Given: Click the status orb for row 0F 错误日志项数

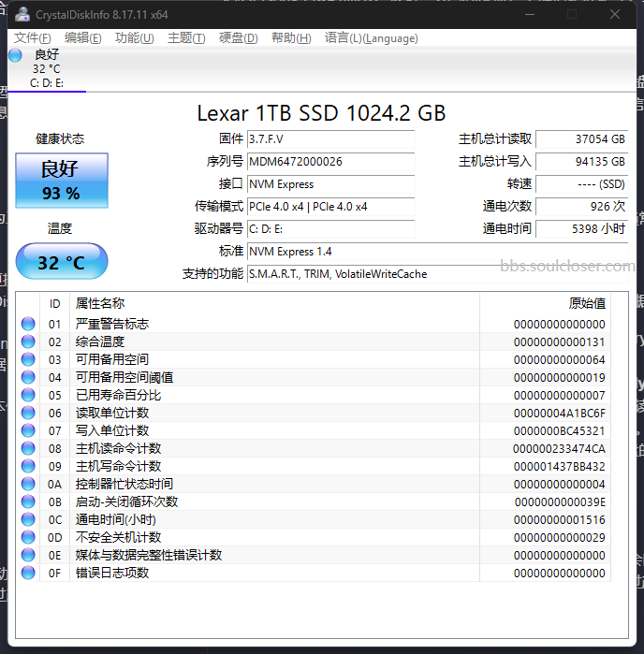Looking at the screenshot, I should click(x=28, y=573).
